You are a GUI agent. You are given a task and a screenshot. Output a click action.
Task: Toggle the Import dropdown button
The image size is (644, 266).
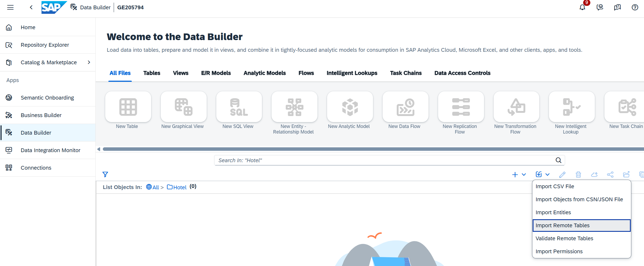tap(543, 175)
